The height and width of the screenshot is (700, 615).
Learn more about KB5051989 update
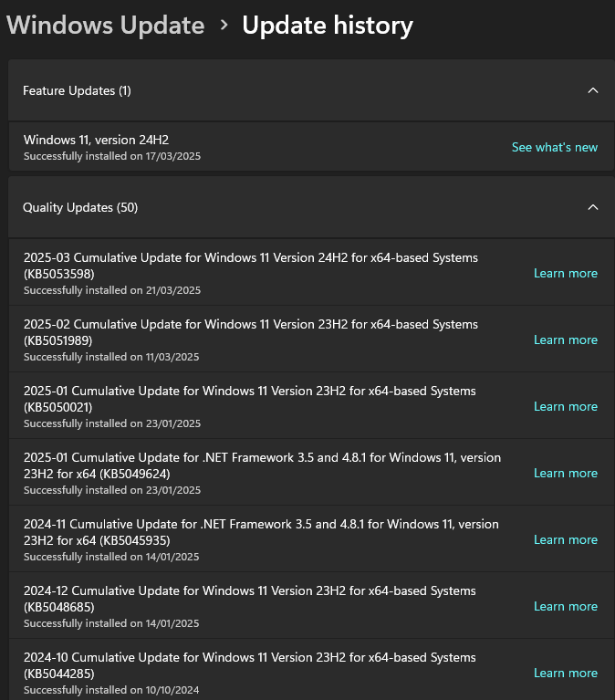[566, 340]
